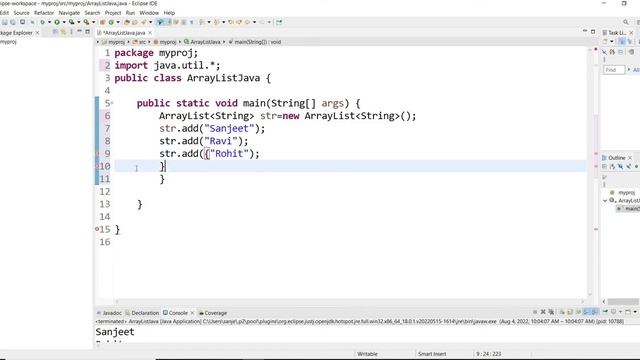The image size is (640, 360).
Task: Collapse All in the Package Explorer
Action: [55, 32]
